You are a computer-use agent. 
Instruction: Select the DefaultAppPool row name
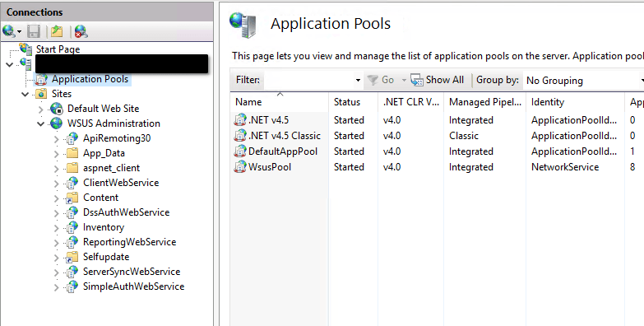(x=283, y=151)
